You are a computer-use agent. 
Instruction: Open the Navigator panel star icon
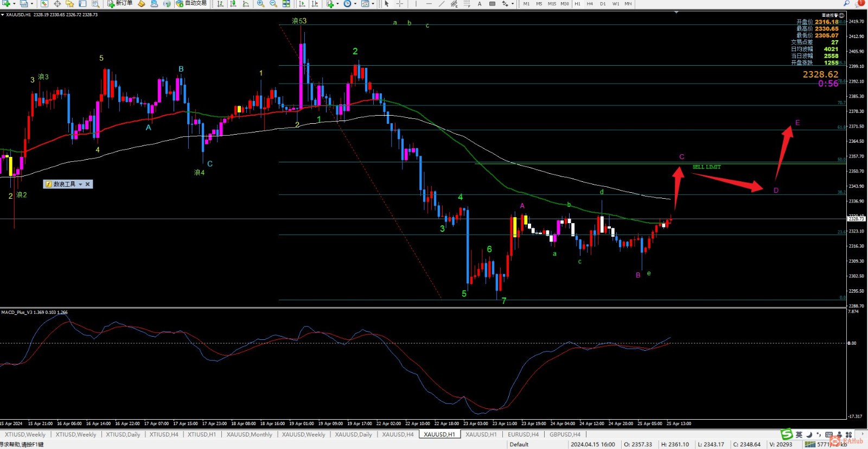click(69, 4)
